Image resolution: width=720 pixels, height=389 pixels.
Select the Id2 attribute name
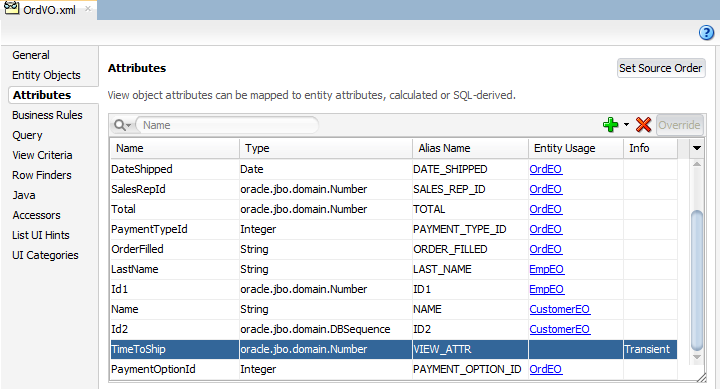pyautogui.click(x=119, y=329)
